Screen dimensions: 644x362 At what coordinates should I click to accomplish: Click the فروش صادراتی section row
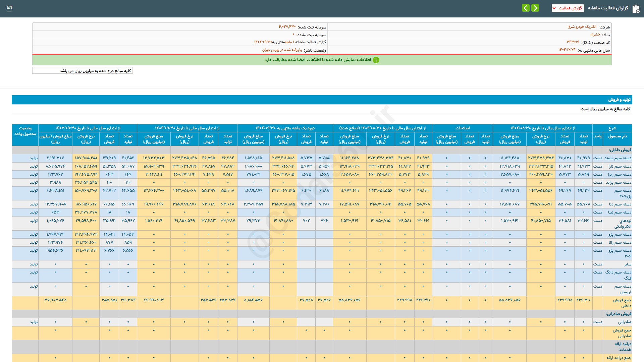618,314
